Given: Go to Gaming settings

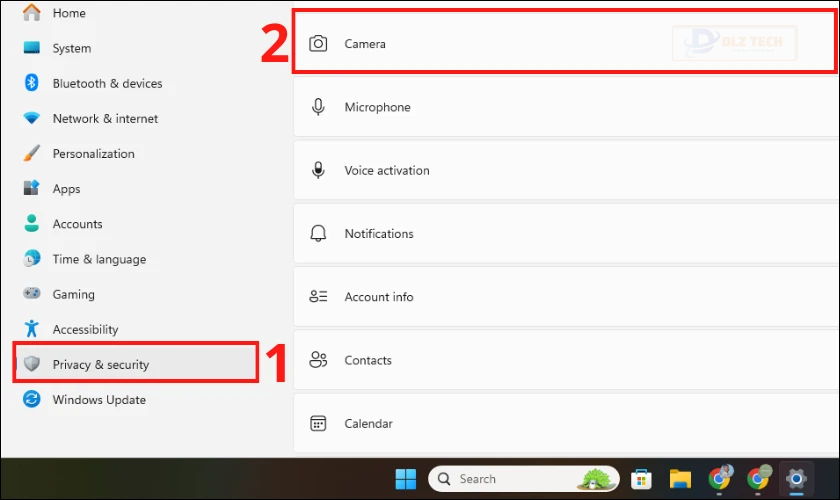Looking at the screenshot, I should tap(73, 294).
